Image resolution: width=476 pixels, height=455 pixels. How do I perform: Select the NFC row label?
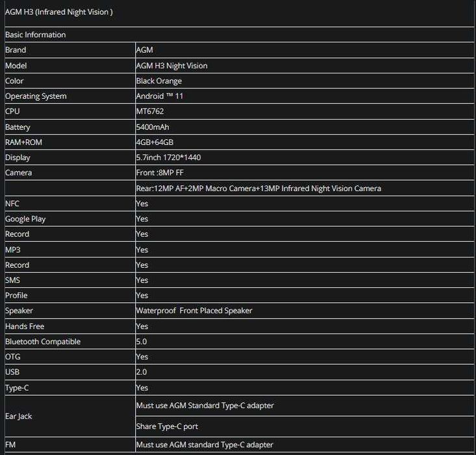pyautogui.click(x=12, y=203)
